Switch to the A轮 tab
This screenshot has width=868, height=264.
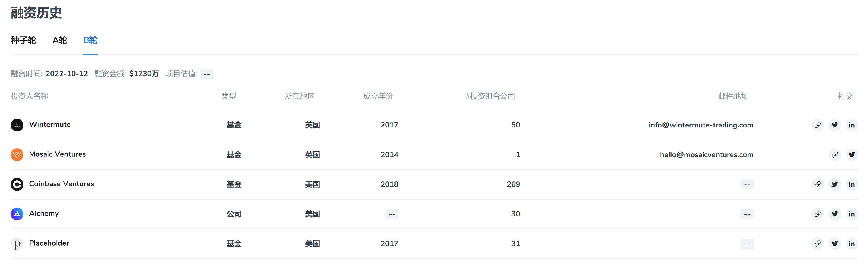[x=60, y=40]
